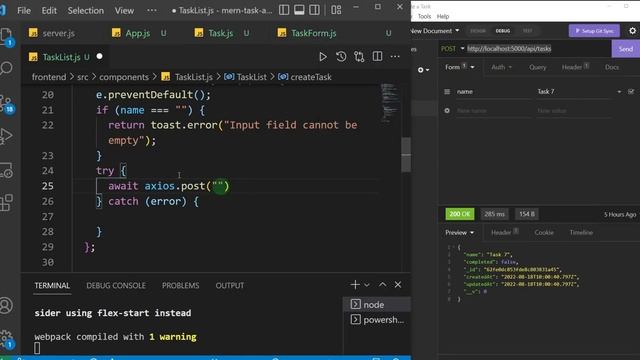This screenshot has width=640, height=360.
Task: Open the Source Control view in the activity bar
Action: coord(6,103)
